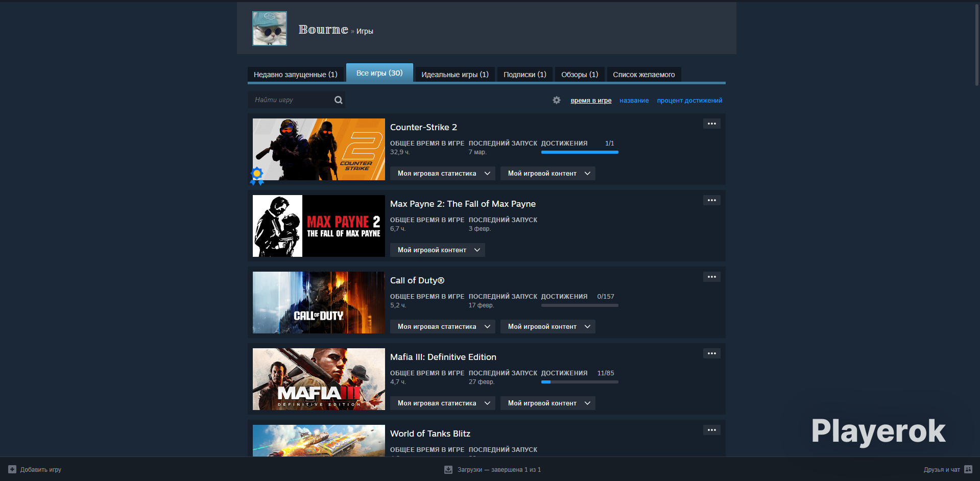Screen dimensions: 980x481
Task: Click Call of Duty achievements progress bar
Action: (x=580, y=305)
